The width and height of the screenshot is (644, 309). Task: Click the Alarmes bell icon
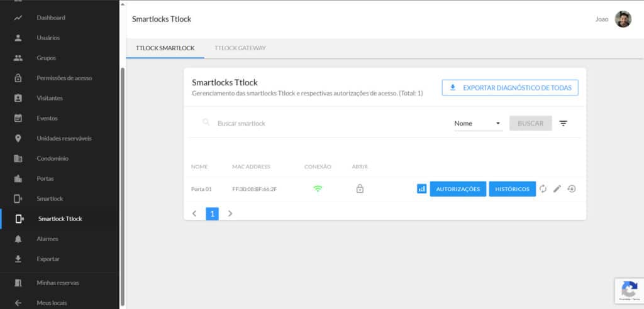click(x=18, y=239)
